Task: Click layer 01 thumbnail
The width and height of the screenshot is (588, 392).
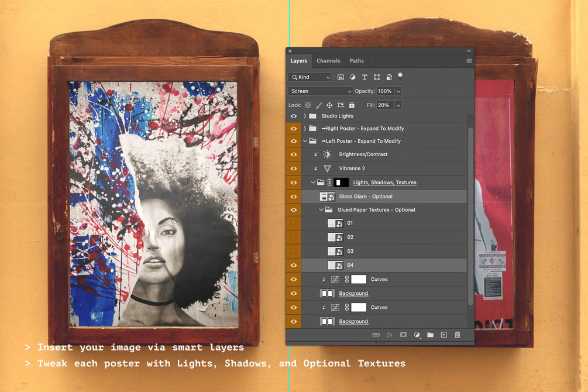Action: (335, 223)
